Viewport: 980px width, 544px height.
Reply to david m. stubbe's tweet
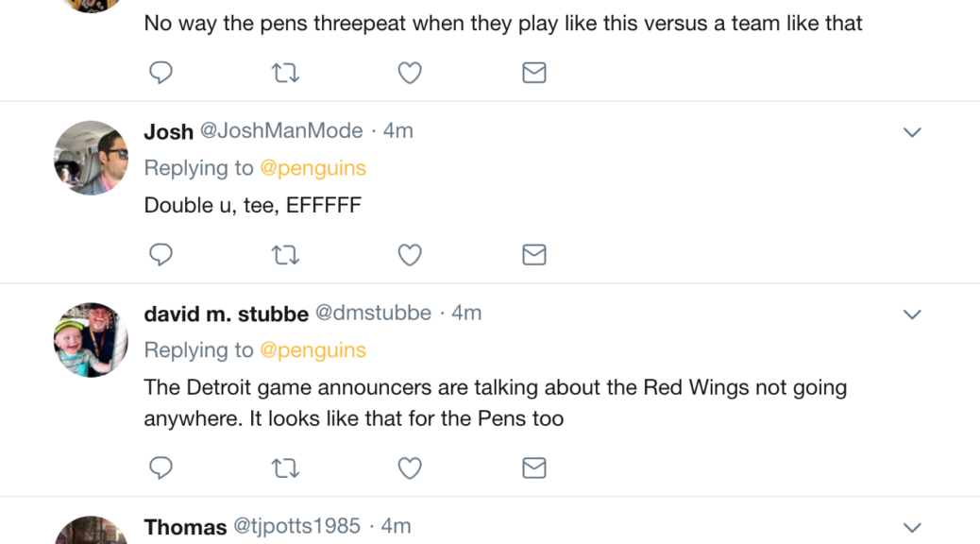point(161,467)
